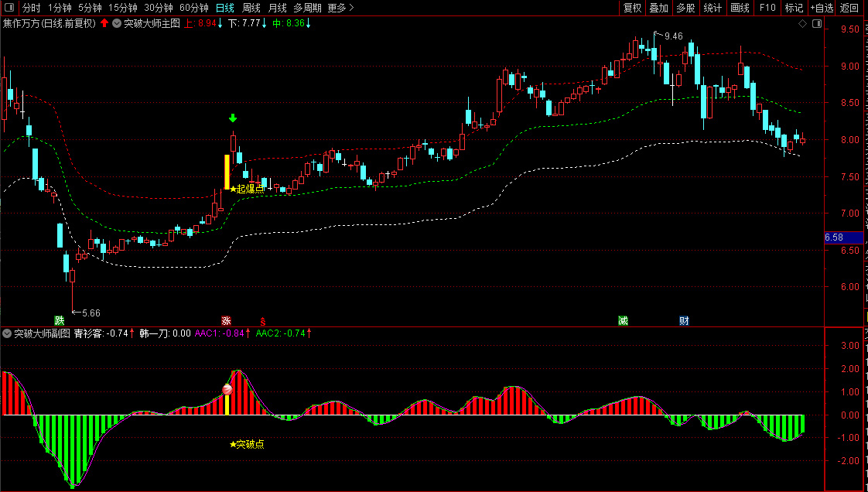Viewport: 868px width, 492px height.
Task: Select the 15分钟 period tab
Action: click(122, 8)
